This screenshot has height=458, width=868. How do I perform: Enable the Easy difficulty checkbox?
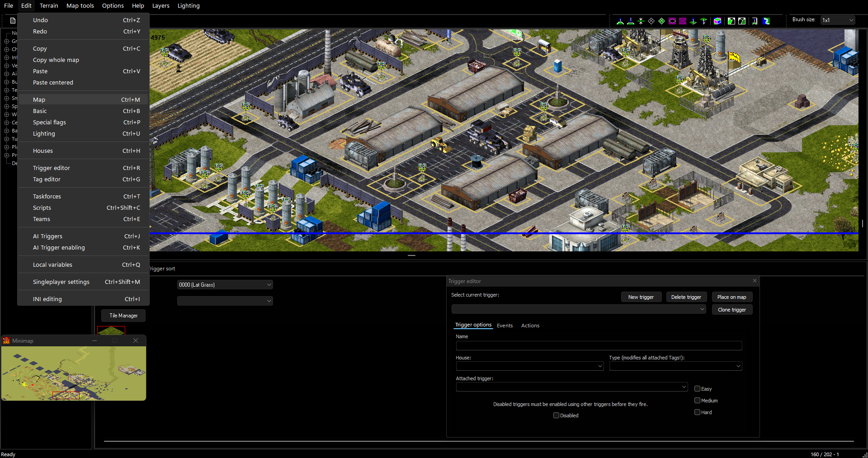coord(697,388)
